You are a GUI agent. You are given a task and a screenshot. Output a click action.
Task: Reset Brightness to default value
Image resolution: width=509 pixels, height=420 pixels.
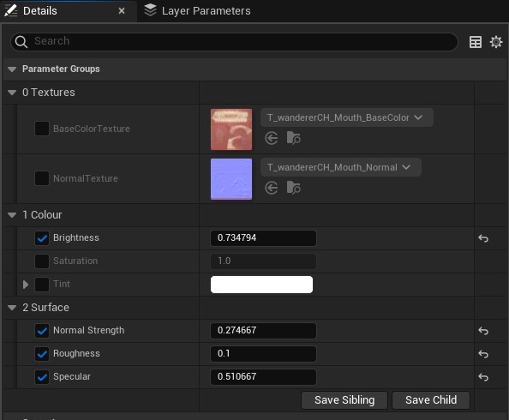pyautogui.click(x=483, y=238)
